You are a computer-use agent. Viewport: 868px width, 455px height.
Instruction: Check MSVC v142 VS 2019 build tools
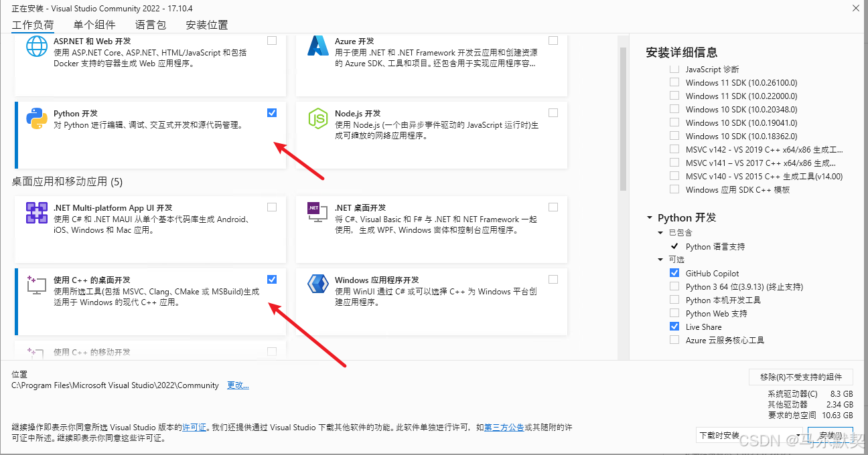click(674, 149)
